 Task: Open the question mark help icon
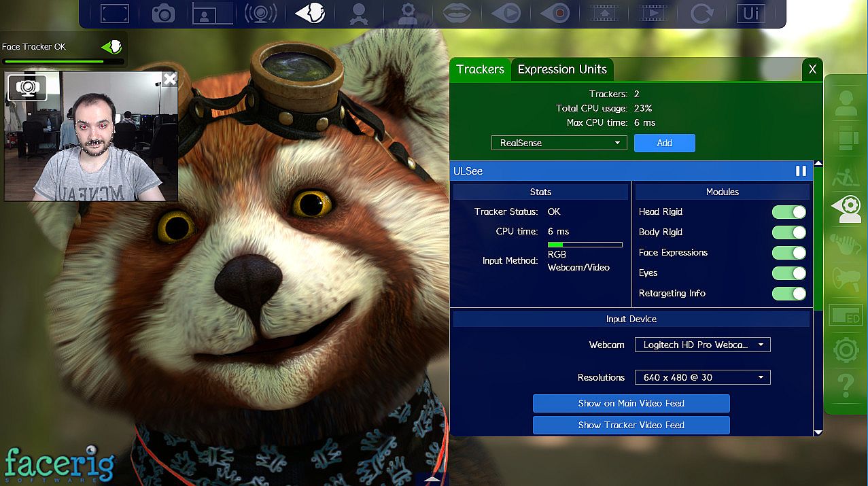pyautogui.click(x=846, y=385)
